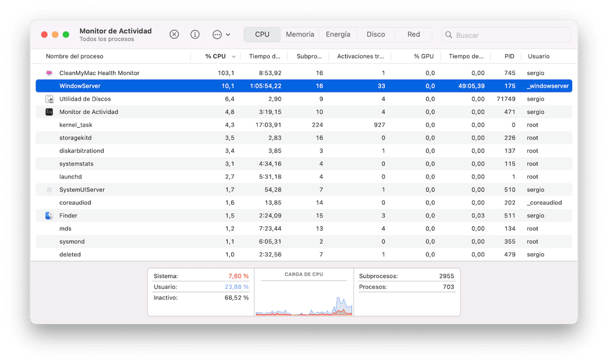
Task: Click the _windowserver user cell
Action: 548,86
